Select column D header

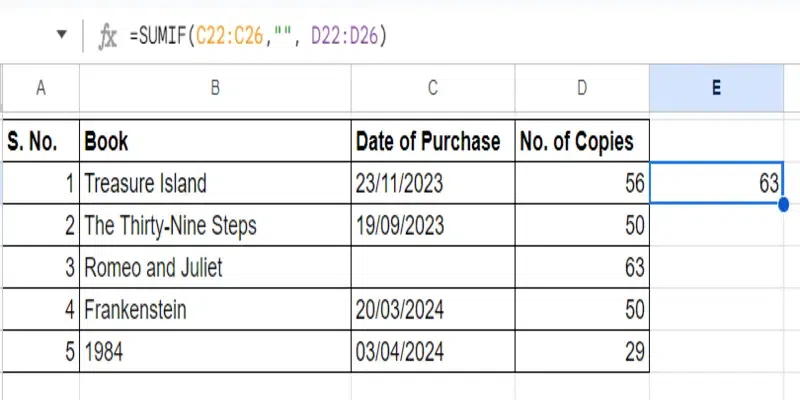tap(581, 88)
